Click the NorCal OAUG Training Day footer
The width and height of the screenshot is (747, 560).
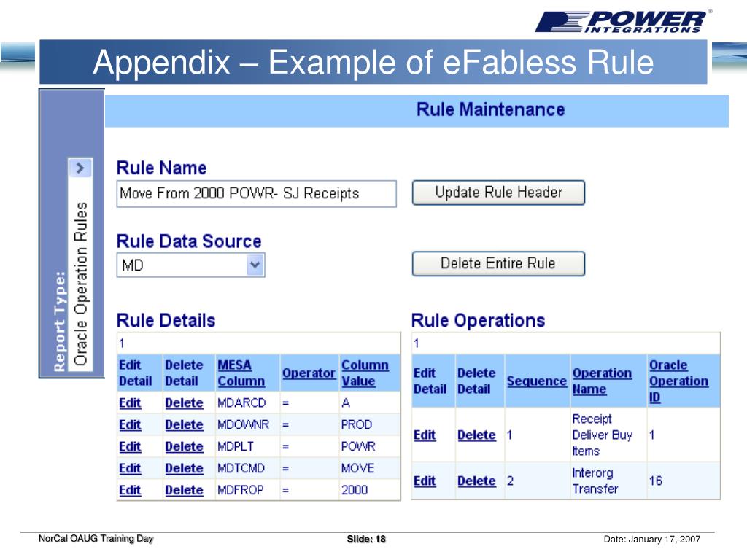96,539
